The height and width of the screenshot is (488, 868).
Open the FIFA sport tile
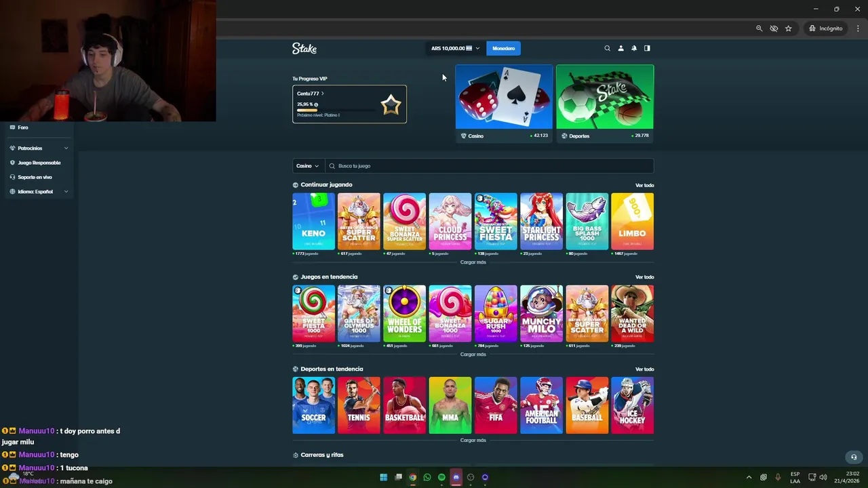coord(496,405)
